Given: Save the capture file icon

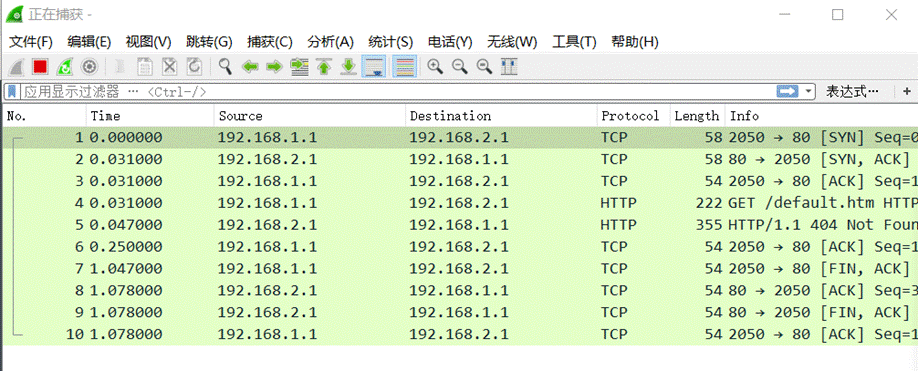Looking at the screenshot, I should point(145,67).
